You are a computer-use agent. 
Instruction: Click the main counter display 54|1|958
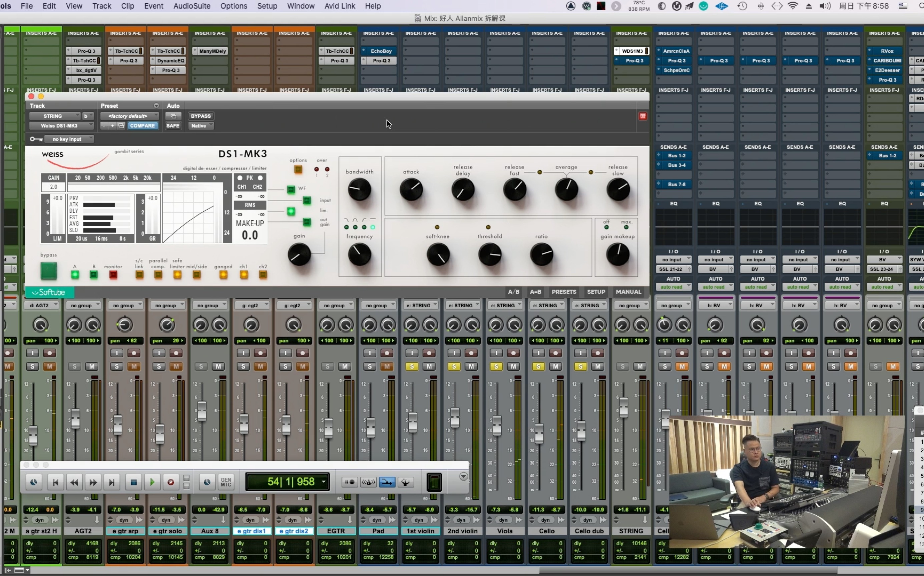click(288, 482)
